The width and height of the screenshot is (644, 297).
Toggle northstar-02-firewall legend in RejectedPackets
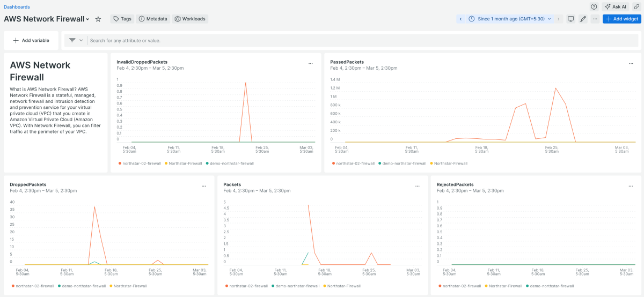click(x=459, y=286)
